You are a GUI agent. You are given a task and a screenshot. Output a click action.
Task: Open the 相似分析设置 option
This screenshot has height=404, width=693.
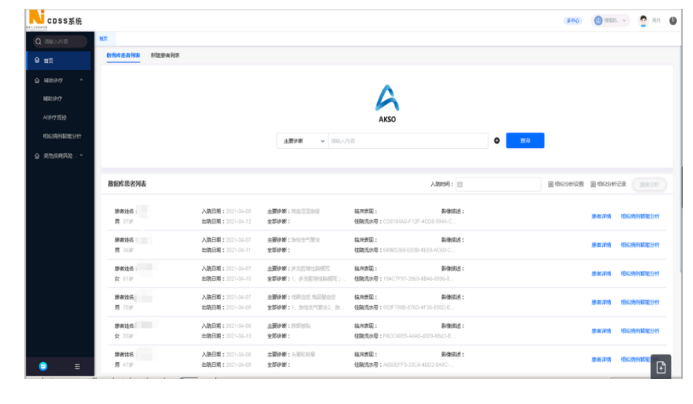click(x=566, y=184)
